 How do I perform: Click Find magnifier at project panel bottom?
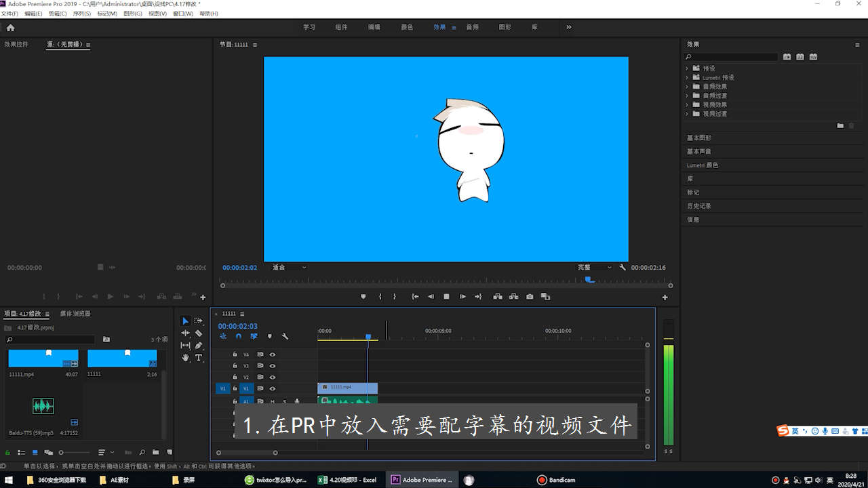(142, 452)
